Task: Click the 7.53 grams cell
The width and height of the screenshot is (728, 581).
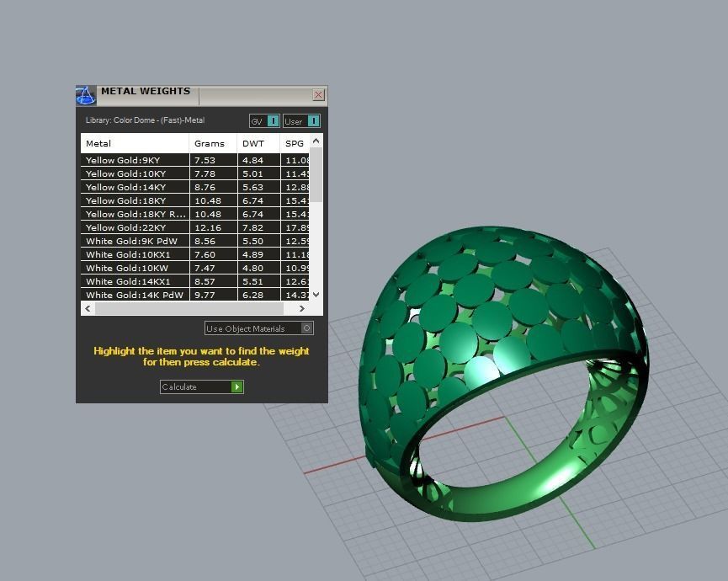Action: tap(213, 160)
